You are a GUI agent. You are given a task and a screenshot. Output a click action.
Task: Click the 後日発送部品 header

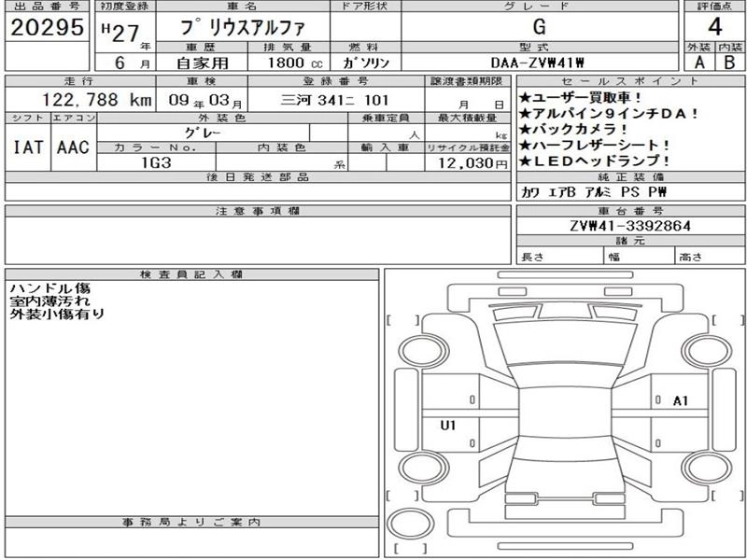[x=258, y=177]
